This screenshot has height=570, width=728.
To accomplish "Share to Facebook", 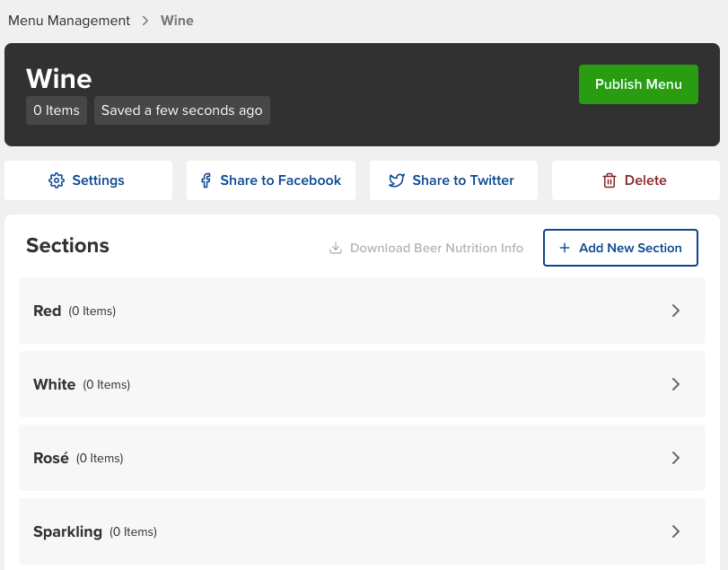I will point(271,180).
